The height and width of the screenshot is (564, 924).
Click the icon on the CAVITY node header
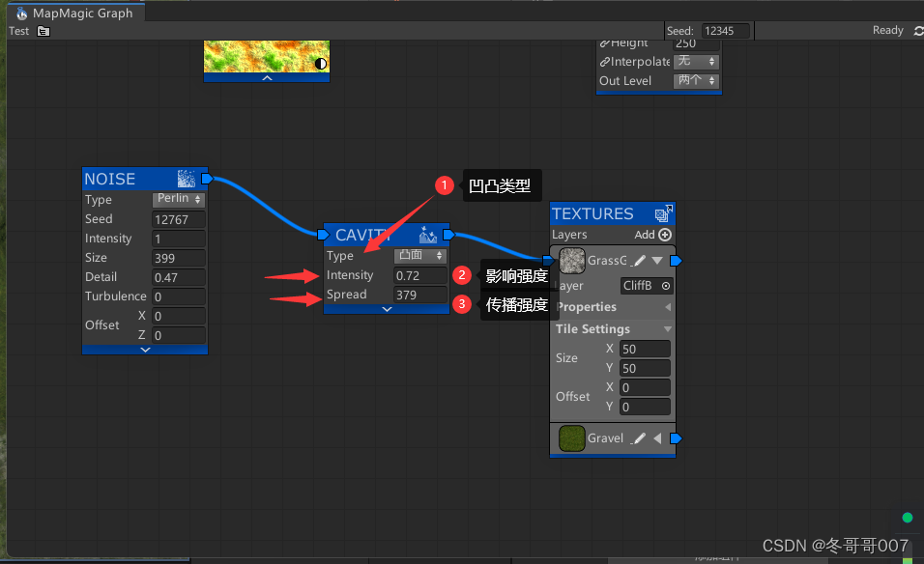tap(428, 234)
